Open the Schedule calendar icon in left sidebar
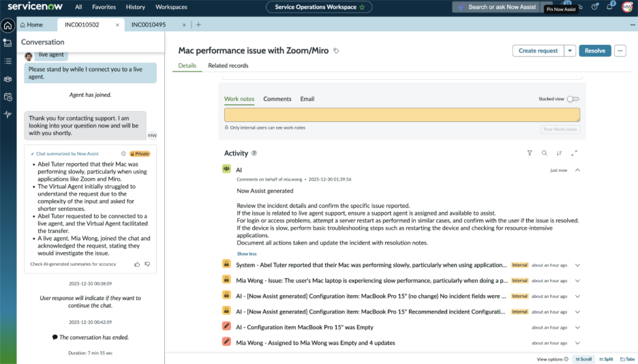Viewport: 638px width, 364px height. pyautogui.click(x=7, y=97)
